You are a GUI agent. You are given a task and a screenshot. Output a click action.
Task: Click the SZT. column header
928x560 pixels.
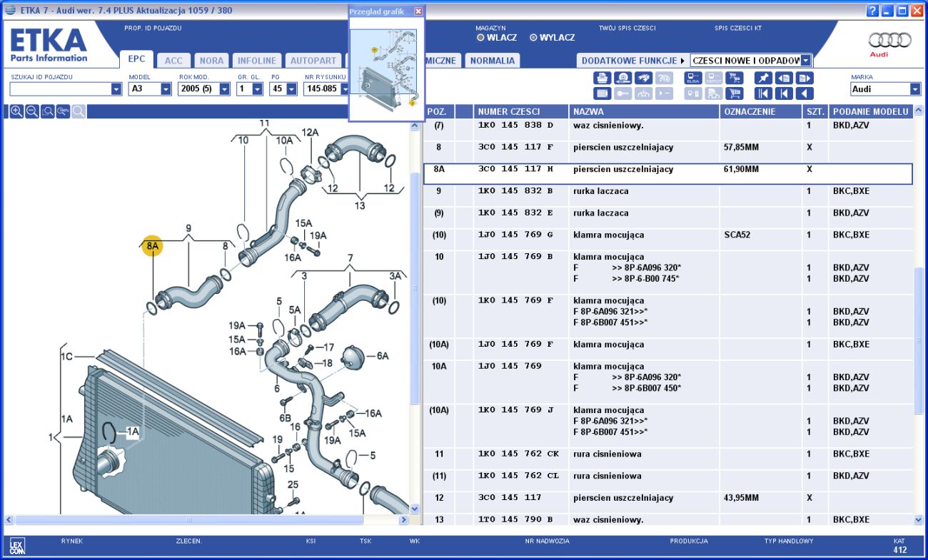[x=814, y=112]
